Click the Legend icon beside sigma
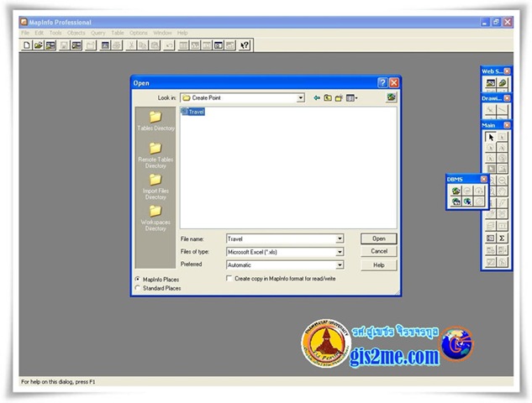The width and height of the screenshot is (532, 403). [491, 238]
